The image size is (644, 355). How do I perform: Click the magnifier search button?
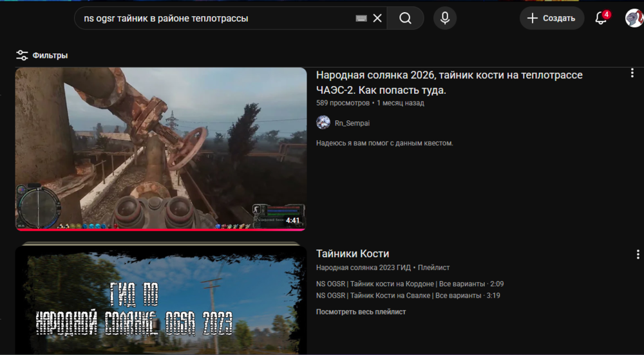[x=405, y=18]
